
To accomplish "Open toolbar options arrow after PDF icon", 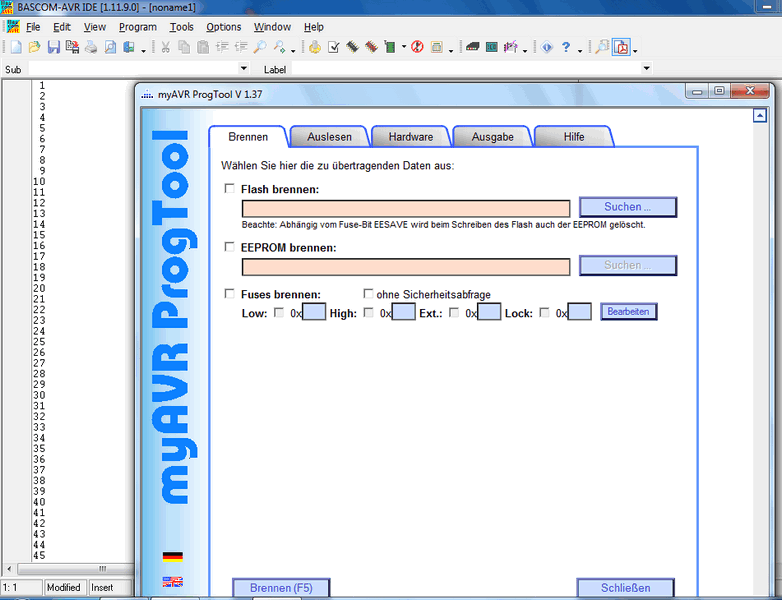I will click(635, 50).
